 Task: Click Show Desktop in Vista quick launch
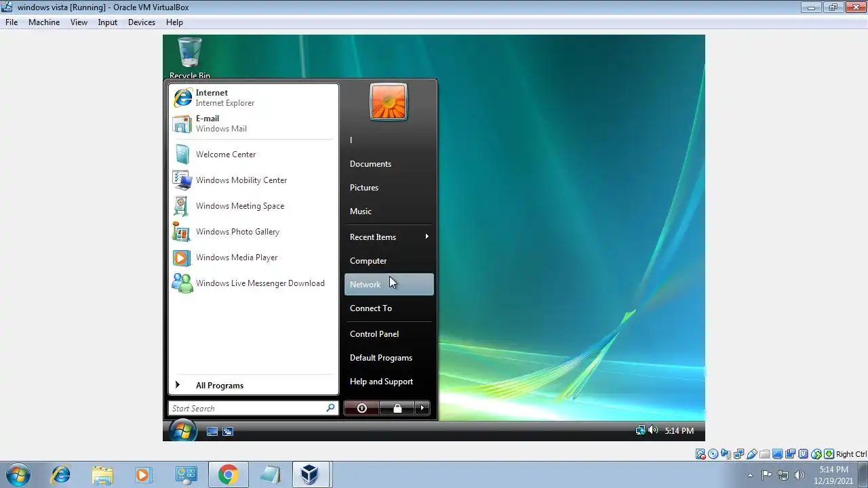pyautogui.click(x=212, y=431)
